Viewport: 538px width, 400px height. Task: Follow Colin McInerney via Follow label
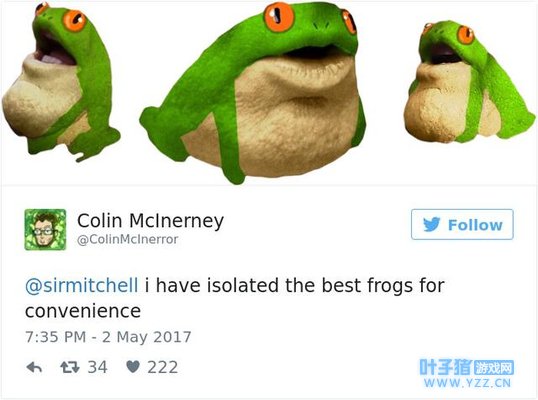[475, 225]
